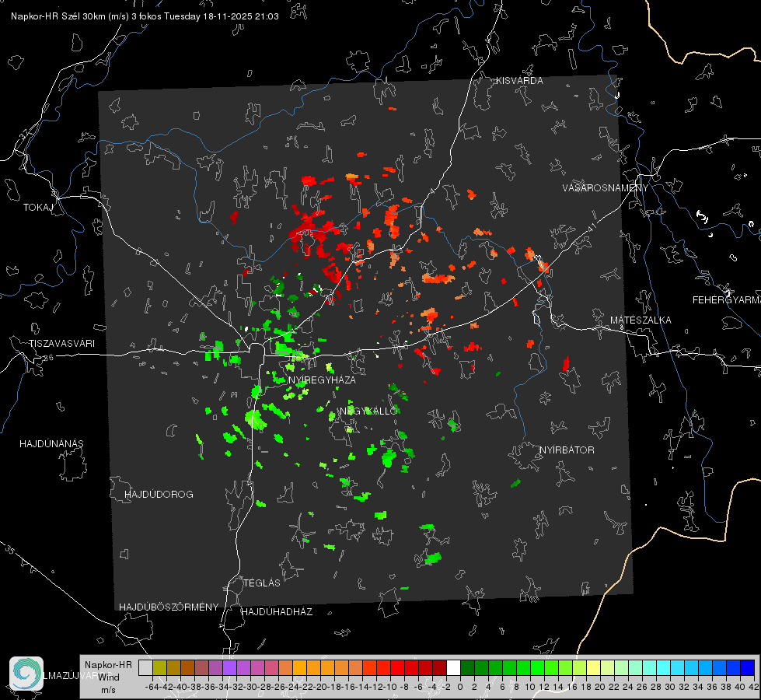
Task: Click the VÁSÁROSNAMÉNY town label
Action: [x=605, y=188]
